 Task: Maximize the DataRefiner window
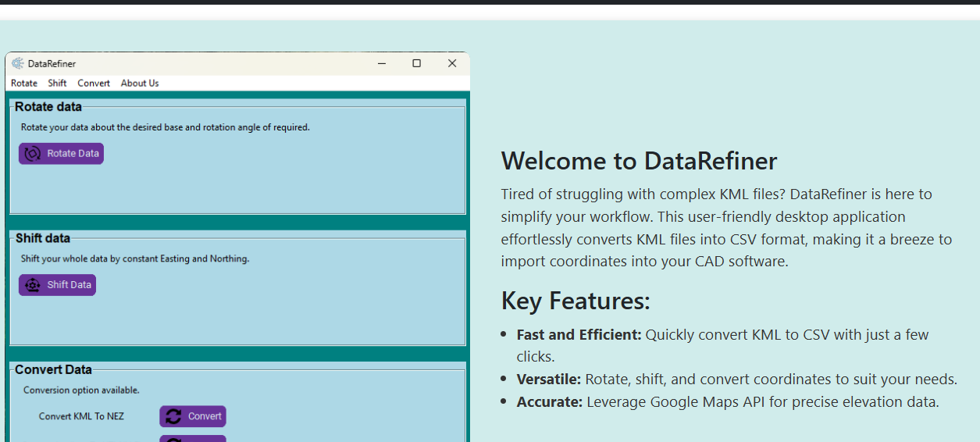(x=416, y=63)
